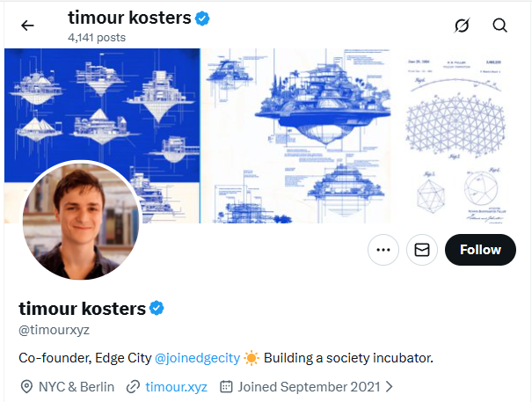Click the @timourxyz handle text
The image size is (532, 402).
pos(55,330)
